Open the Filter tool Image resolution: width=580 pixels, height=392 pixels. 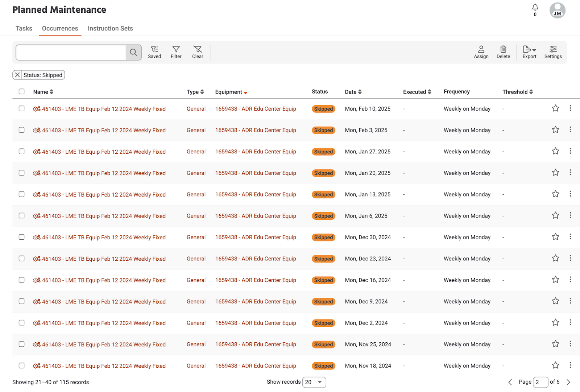pyautogui.click(x=176, y=52)
